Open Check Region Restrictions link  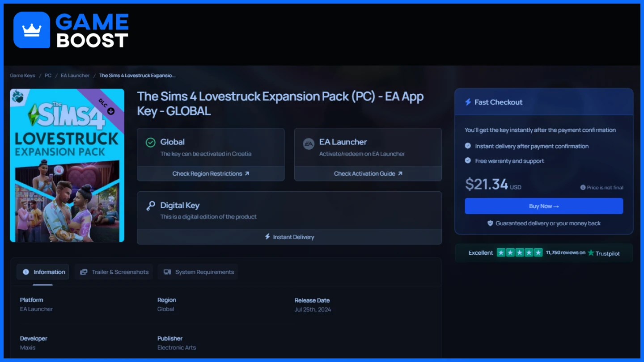pyautogui.click(x=211, y=173)
